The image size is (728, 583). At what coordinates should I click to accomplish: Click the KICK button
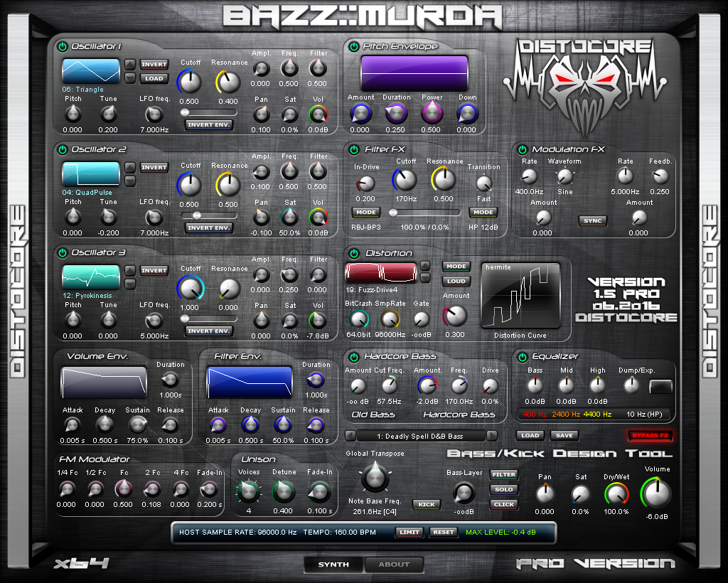[x=427, y=505]
